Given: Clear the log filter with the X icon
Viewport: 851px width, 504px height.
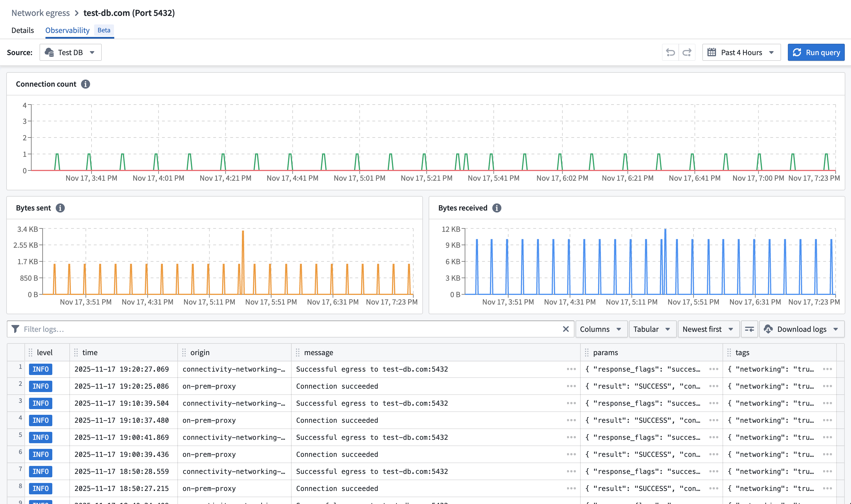Looking at the screenshot, I should [x=566, y=329].
